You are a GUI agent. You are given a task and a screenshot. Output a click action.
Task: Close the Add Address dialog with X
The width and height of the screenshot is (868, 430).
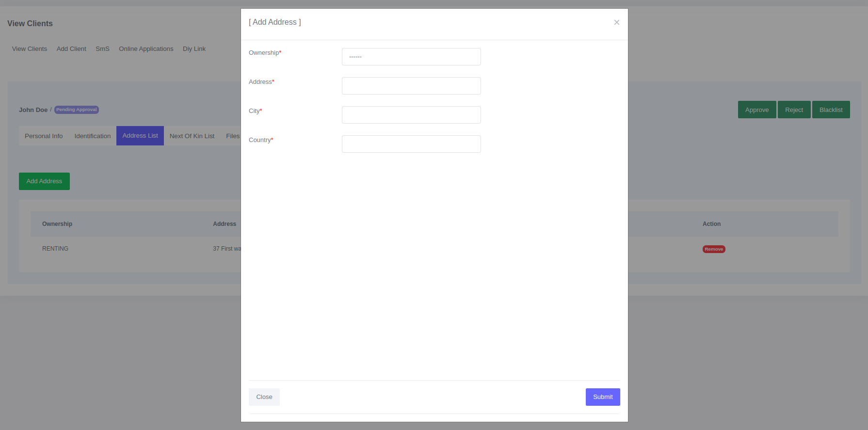[x=616, y=22]
